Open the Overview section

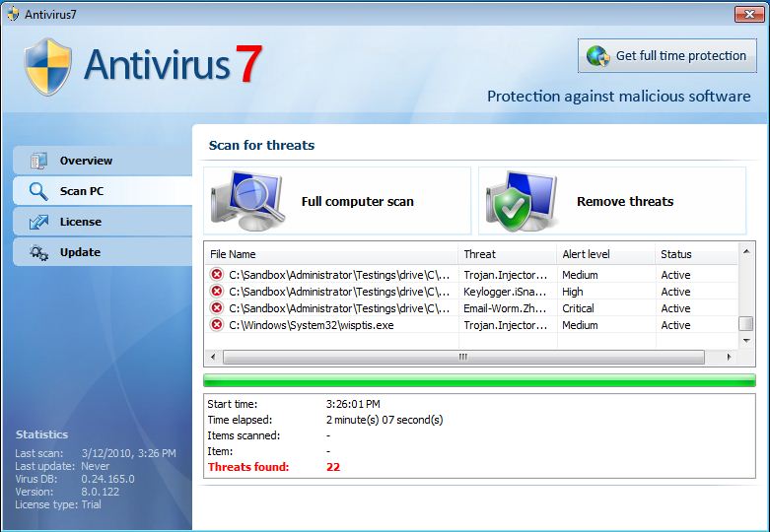point(103,161)
